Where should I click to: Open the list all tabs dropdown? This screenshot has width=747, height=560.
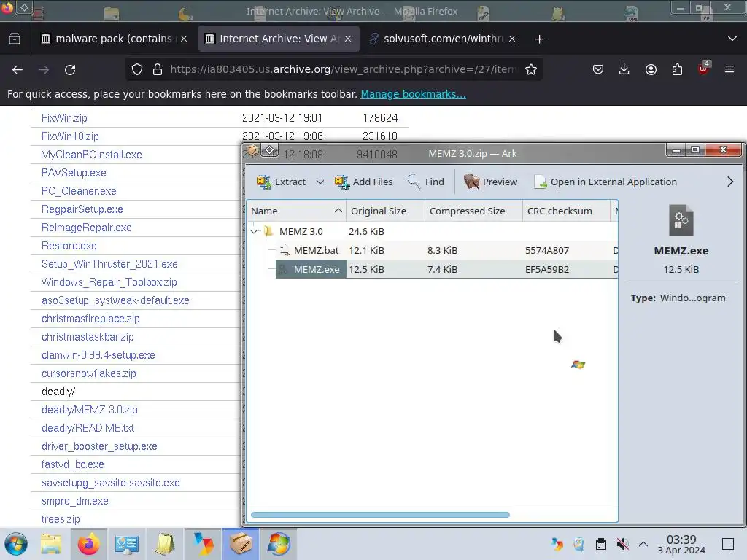pos(732,39)
